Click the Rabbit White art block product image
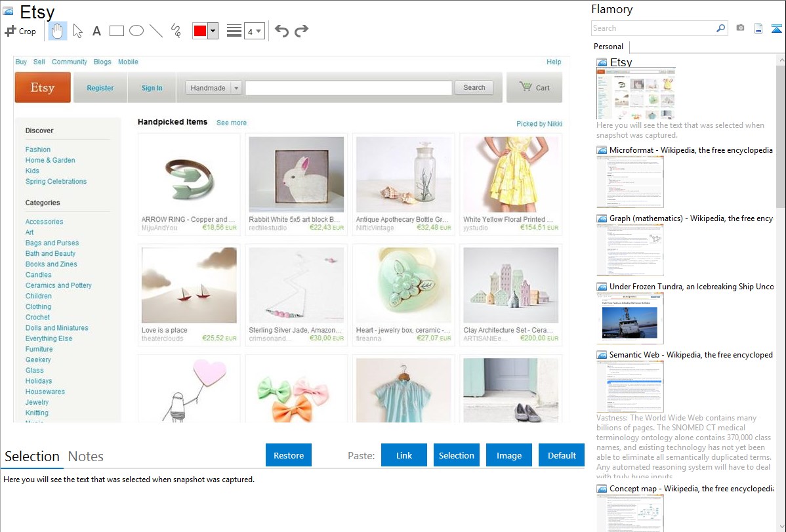 click(297, 174)
